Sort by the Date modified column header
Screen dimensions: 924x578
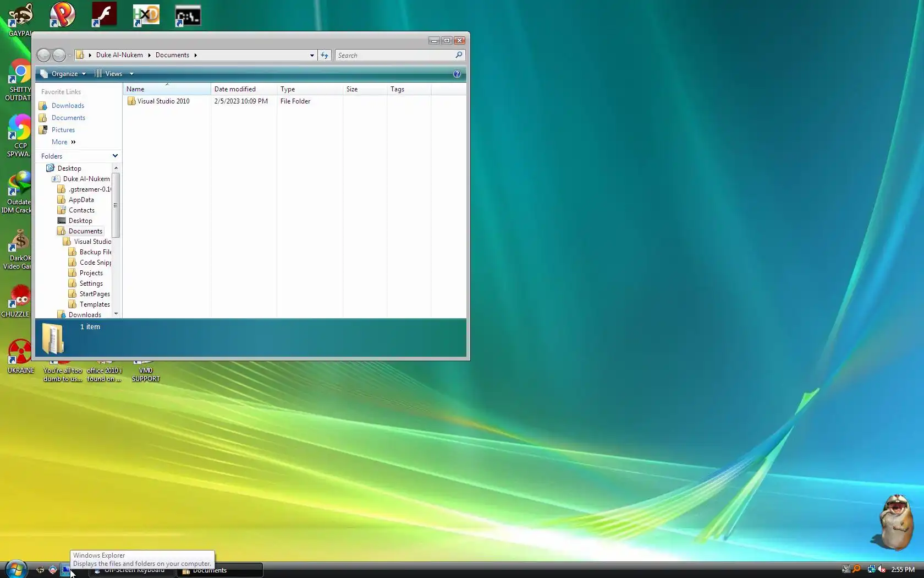coord(244,89)
